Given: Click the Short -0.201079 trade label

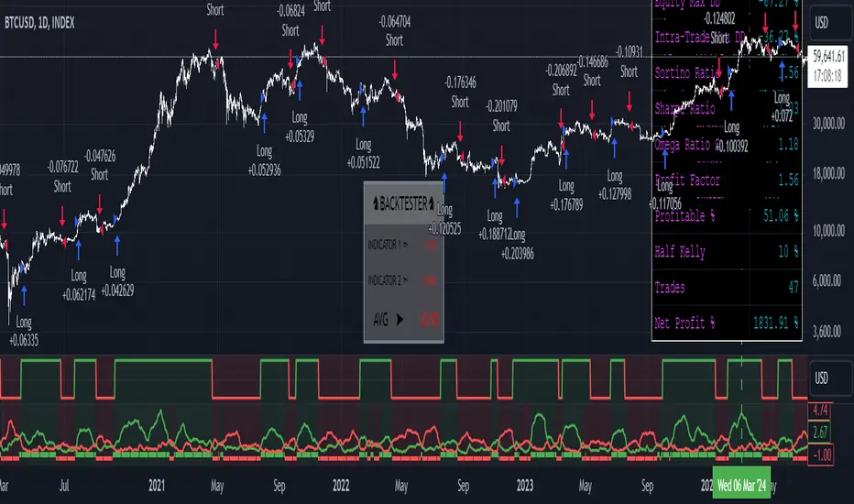Looking at the screenshot, I should click(x=501, y=115).
